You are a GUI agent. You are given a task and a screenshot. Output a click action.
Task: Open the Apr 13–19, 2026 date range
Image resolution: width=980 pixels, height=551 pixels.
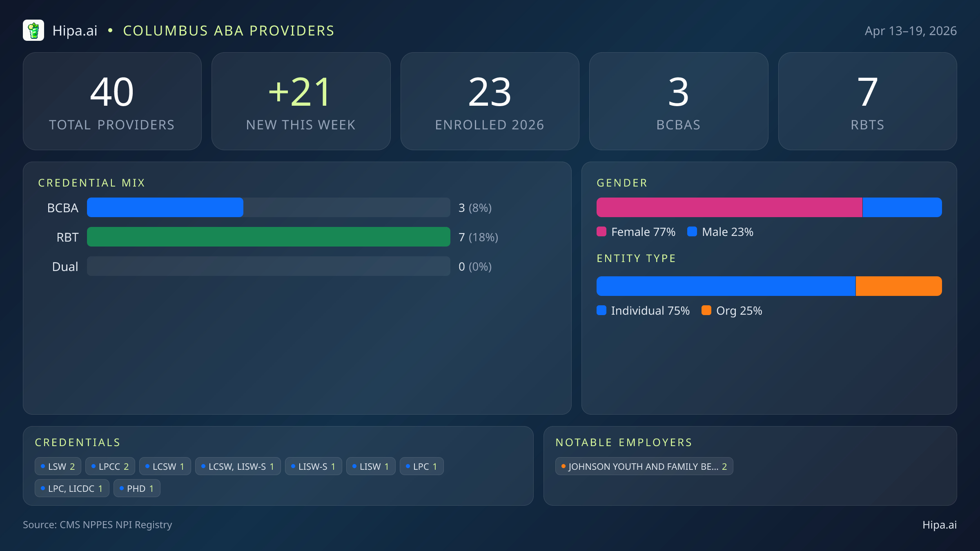911,30
